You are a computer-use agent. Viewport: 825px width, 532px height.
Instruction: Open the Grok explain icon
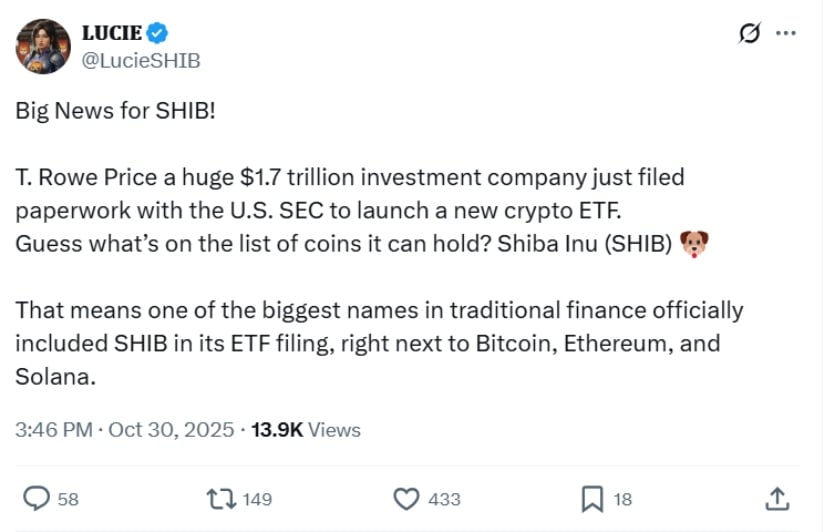[x=749, y=33]
